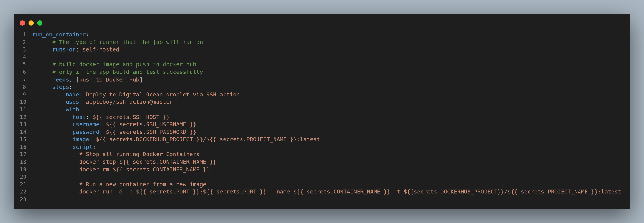
Task: Click the username key
Action: click(x=86, y=124)
